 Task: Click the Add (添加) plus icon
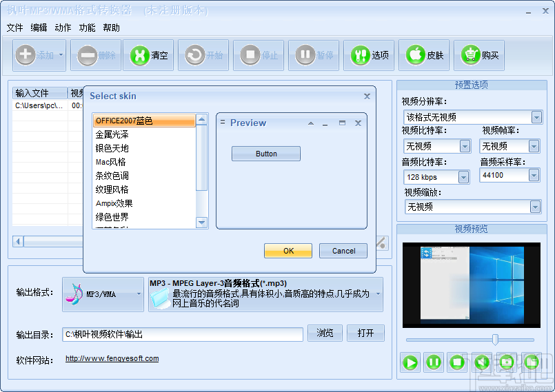tap(26, 55)
